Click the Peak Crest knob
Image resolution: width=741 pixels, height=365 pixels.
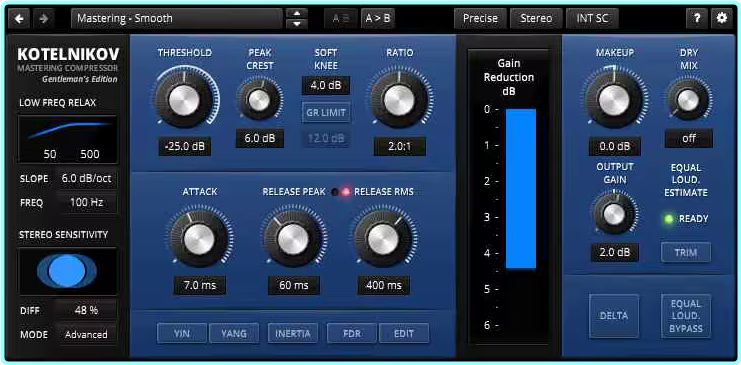click(259, 100)
